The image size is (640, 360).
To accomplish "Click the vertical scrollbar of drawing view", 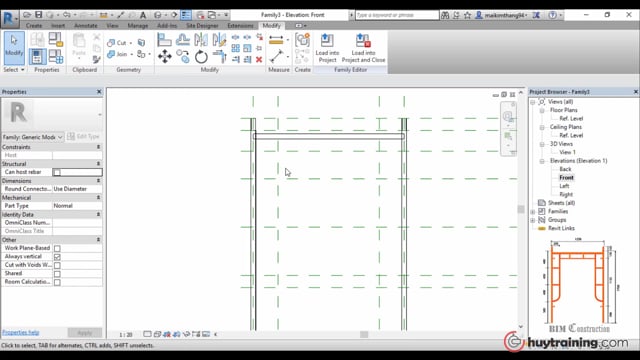I will (x=521, y=209).
